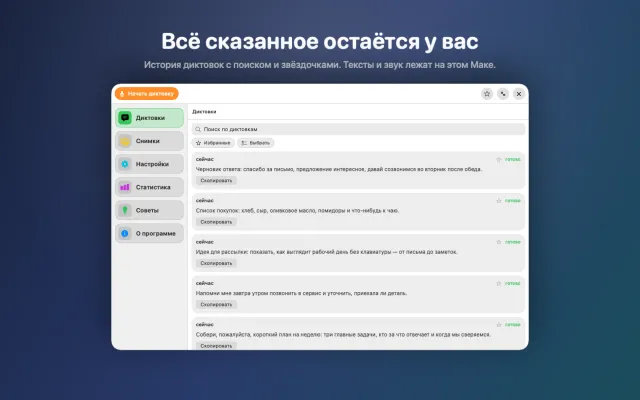Screen dimensions: 640x400
Task: Copy the Напомни мне завтра dictation text
Action: pos(216,304)
